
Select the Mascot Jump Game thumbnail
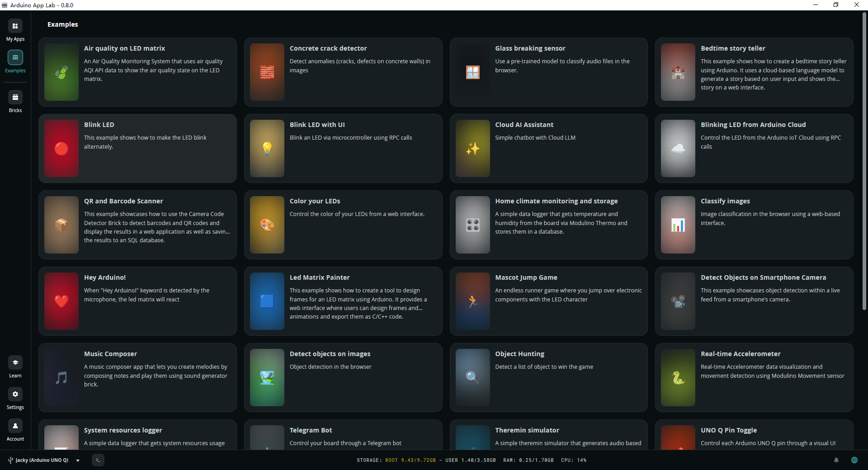(x=472, y=301)
